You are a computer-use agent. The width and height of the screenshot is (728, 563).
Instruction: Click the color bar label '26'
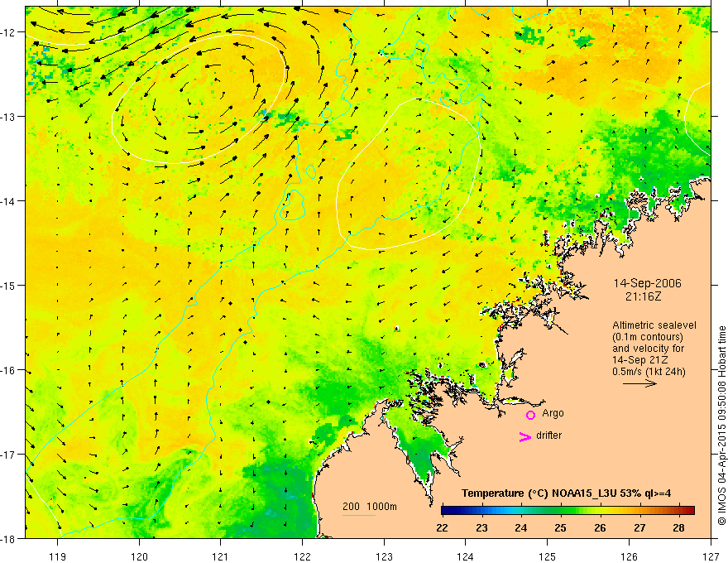click(x=600, y=528)
